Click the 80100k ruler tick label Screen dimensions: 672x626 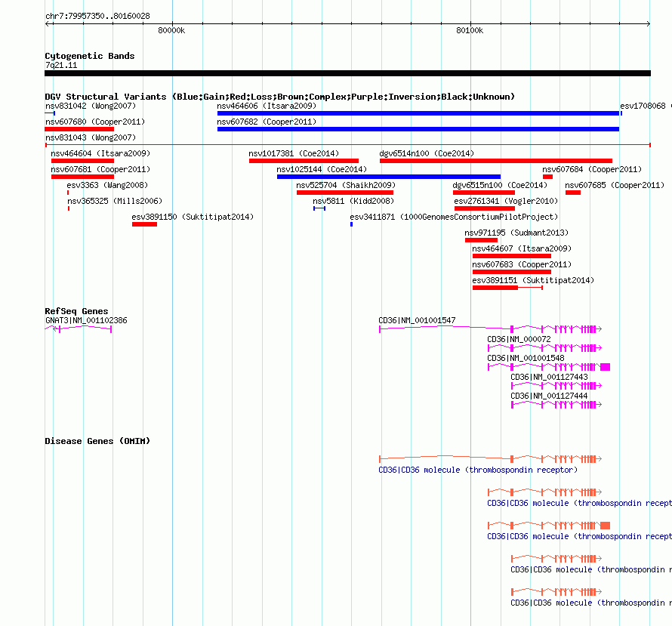tap(470, 30)
